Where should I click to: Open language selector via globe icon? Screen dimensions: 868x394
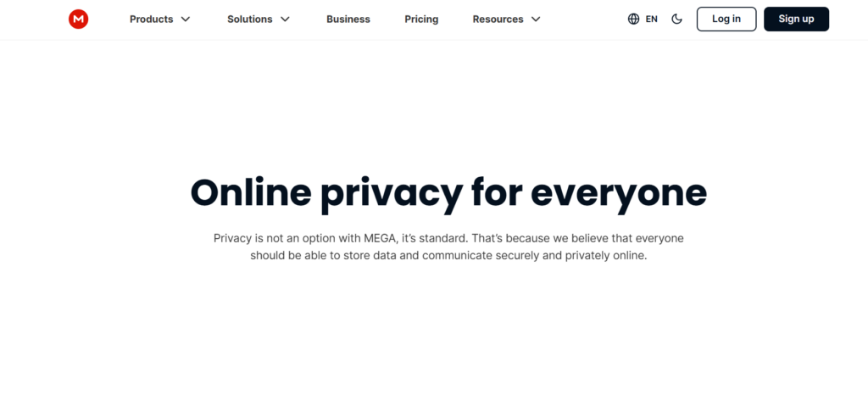coord(633,19)
